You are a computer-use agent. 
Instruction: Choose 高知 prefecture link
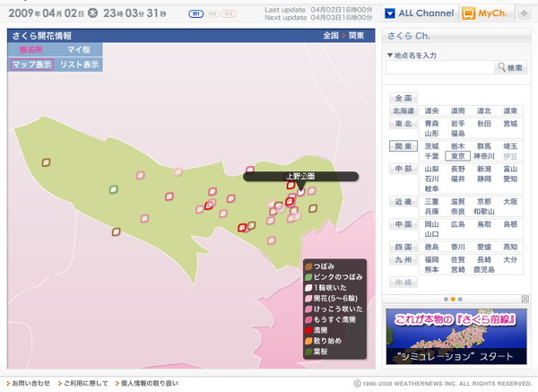pyautogui.click(x=510, y=247)
